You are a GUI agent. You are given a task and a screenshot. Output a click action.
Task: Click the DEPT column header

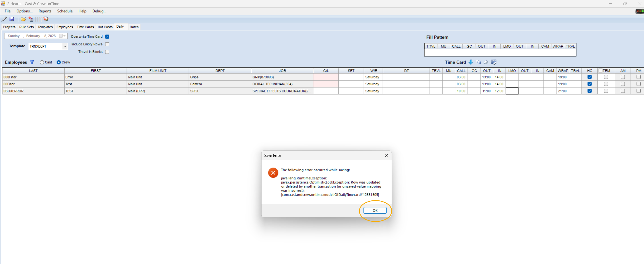tap(220, 71)
